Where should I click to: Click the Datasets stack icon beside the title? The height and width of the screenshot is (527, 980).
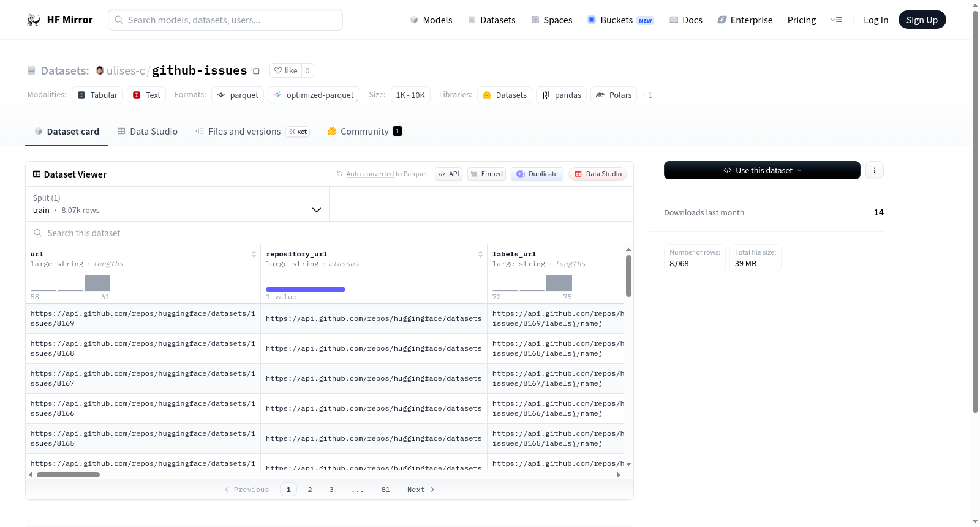[x=31, y=71]
